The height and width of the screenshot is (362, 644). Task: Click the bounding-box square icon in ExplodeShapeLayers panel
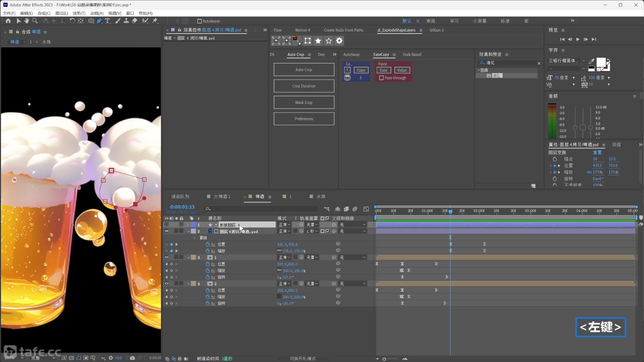tap(307, 41)
